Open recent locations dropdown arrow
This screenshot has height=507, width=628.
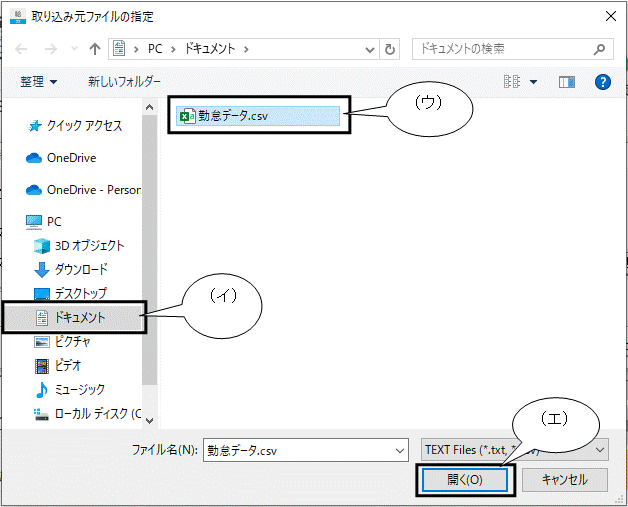pos(74,49)
